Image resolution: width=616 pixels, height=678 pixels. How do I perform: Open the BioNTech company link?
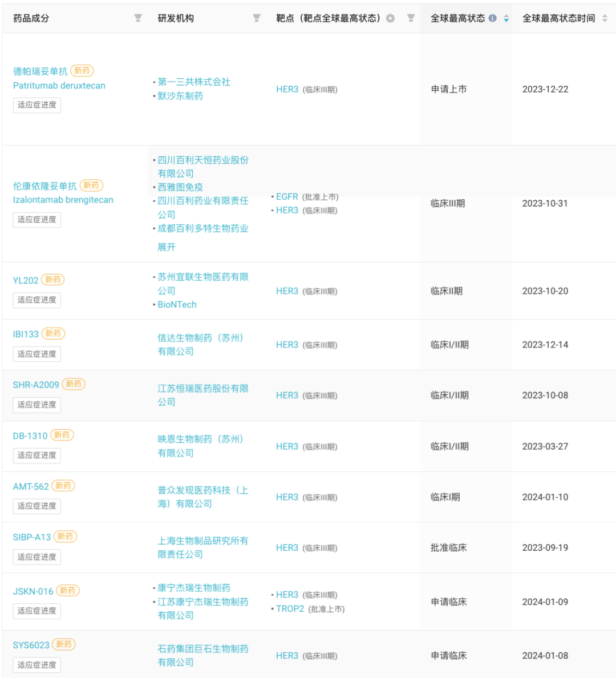(x=177, y=304)
